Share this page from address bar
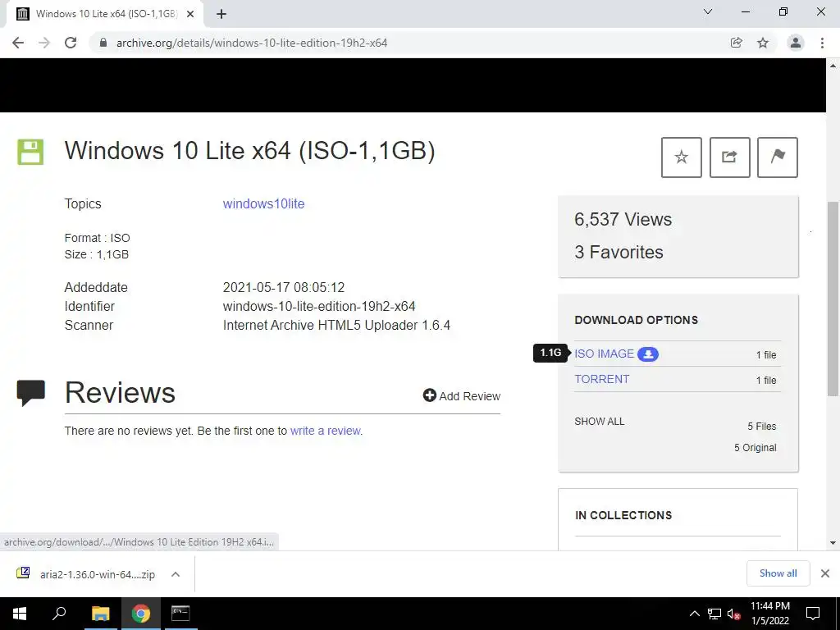 [737, 43]
